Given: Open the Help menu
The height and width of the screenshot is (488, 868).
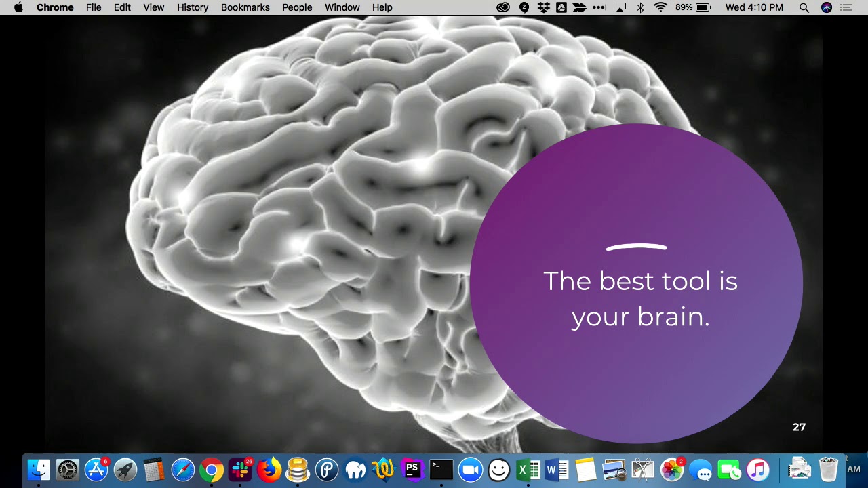Looking at the screenshot, I should coord(382,7).
